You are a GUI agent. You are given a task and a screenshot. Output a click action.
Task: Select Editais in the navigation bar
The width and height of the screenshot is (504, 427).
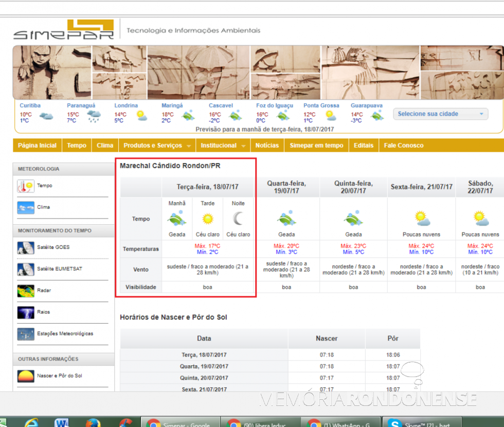[x=364, y=146]
